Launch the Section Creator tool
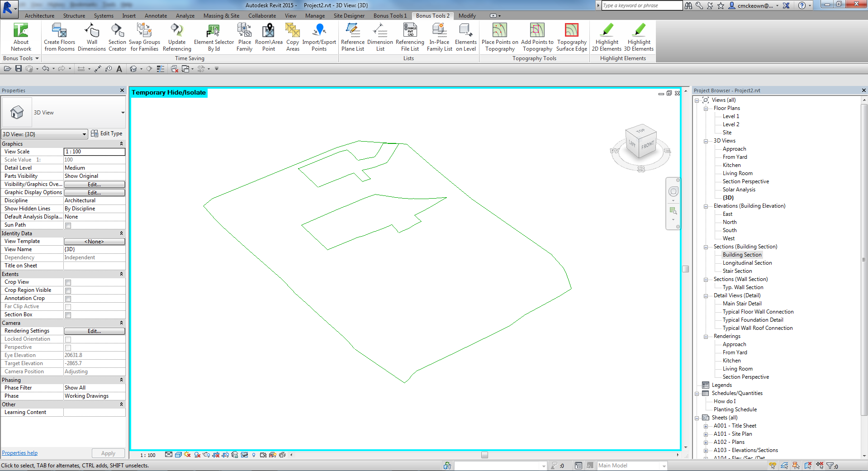This screenshot has height=471, width=868. pyautogui.click(x=117, y=37)
